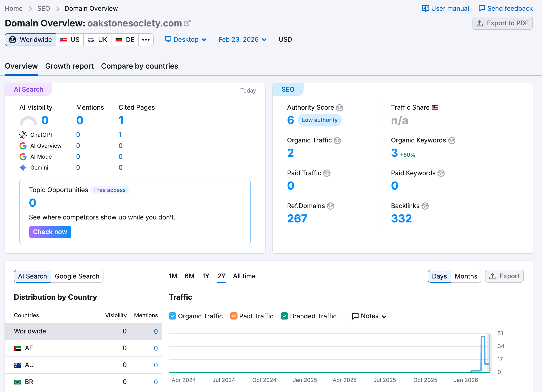Click the Send feedback speech bubble icon

482,8
